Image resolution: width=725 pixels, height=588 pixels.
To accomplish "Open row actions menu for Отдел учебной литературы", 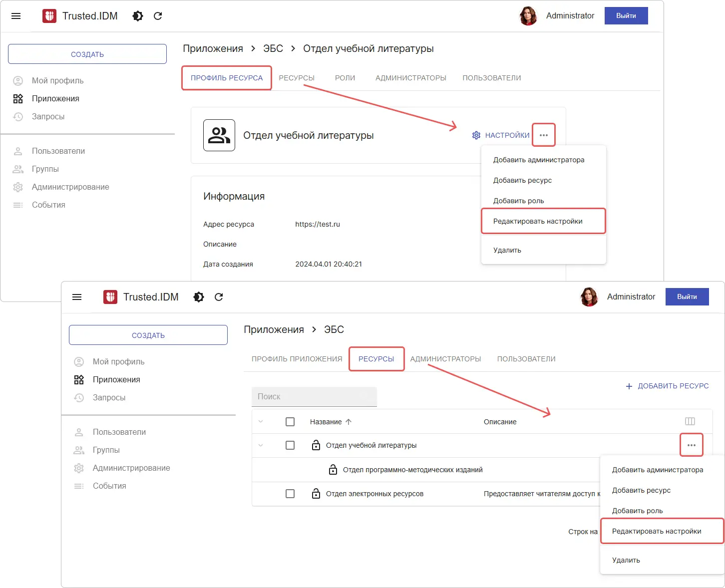I will point(692,445).
